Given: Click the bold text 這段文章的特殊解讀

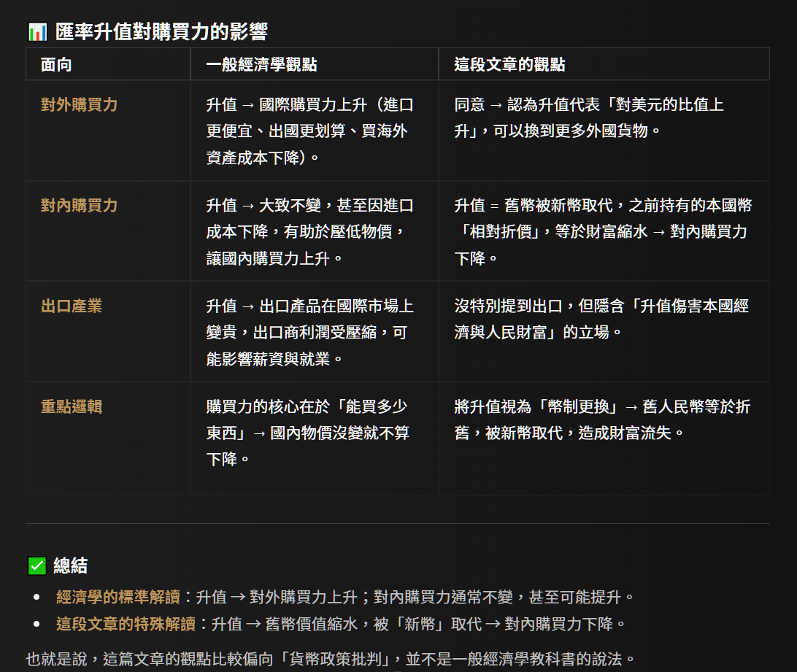Looking at the screenshot, I should pyautogui.click(x=126, y=625).
